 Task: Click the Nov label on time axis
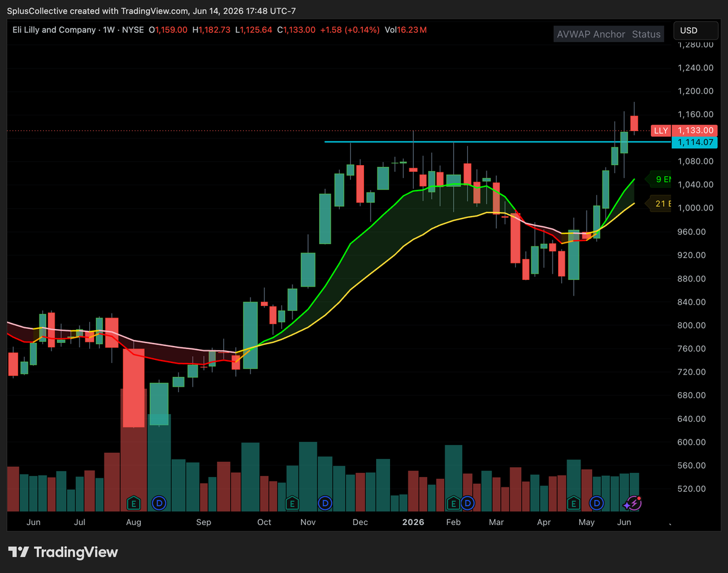coord(308,522)
